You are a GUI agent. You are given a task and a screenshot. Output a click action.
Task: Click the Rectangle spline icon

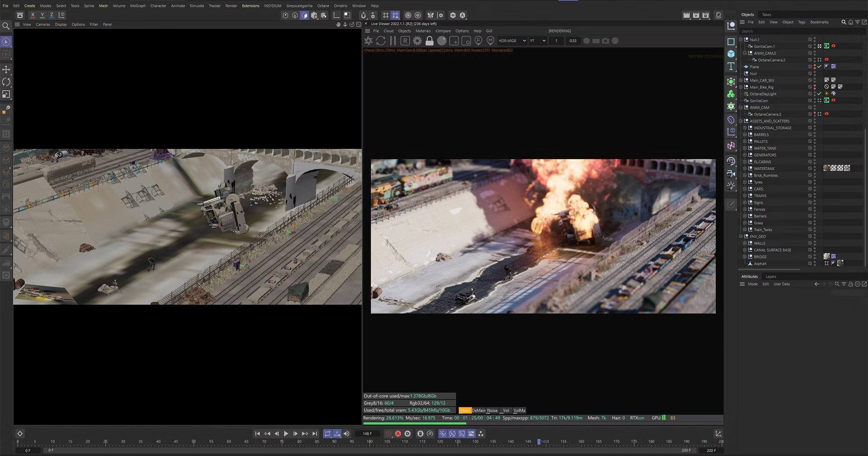coord(731,42)
